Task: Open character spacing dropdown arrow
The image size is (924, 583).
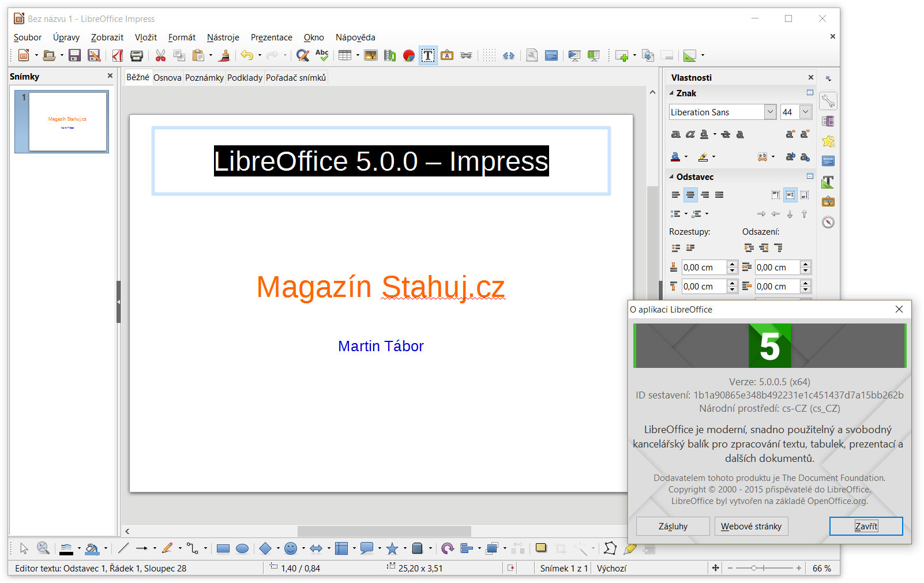Action: point(773,157)
